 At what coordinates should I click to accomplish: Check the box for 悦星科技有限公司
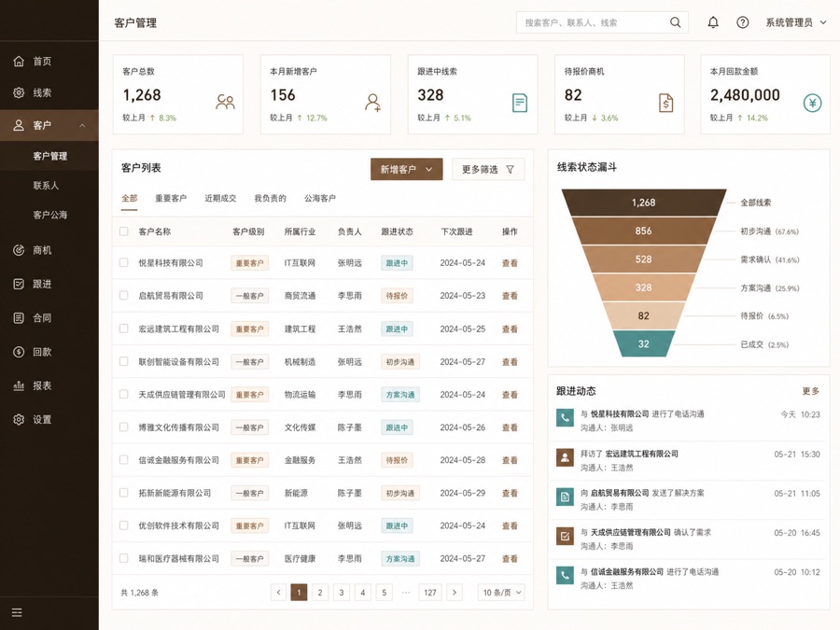[x=124, y=262]
